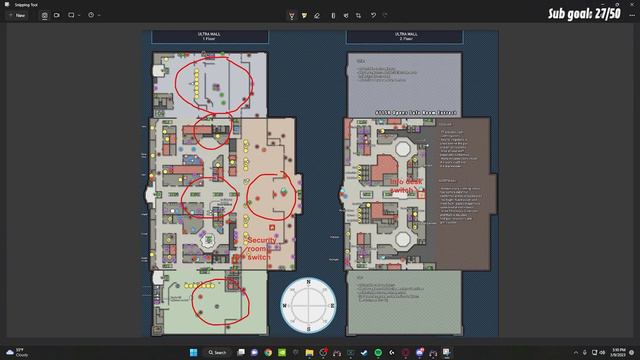Open the Windows Start menu
The image size is (640, 360).
193,352
